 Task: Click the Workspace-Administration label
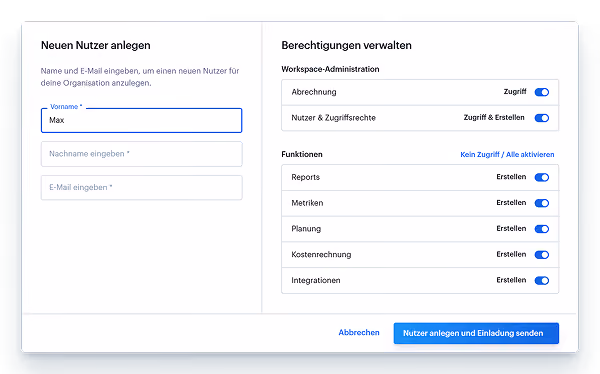(330, 69)
